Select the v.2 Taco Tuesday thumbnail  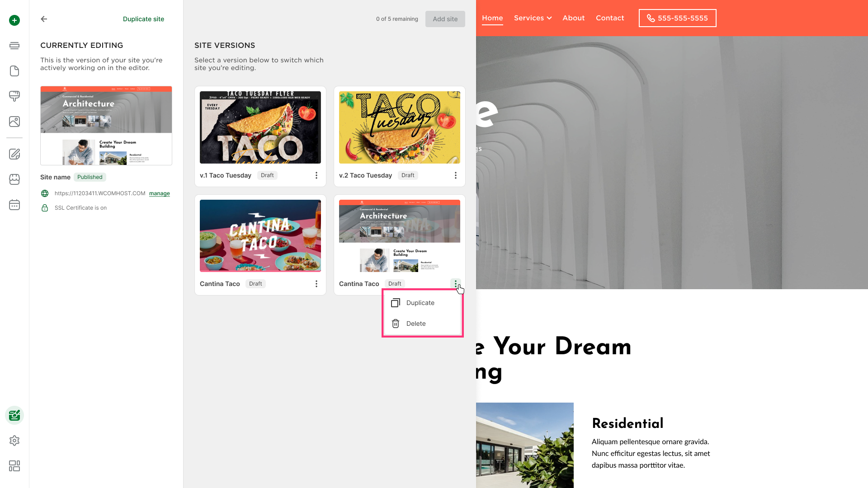click(x=400, y=127)
